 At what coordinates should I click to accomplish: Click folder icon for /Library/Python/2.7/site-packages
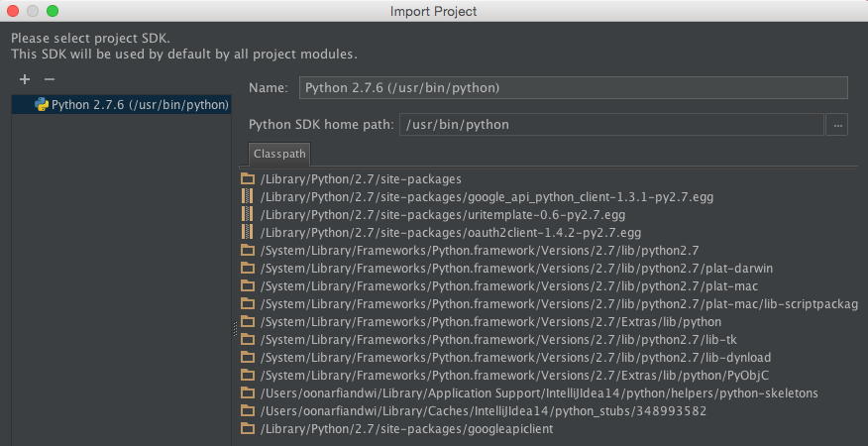pyautogui.click(x=248, y=179)
